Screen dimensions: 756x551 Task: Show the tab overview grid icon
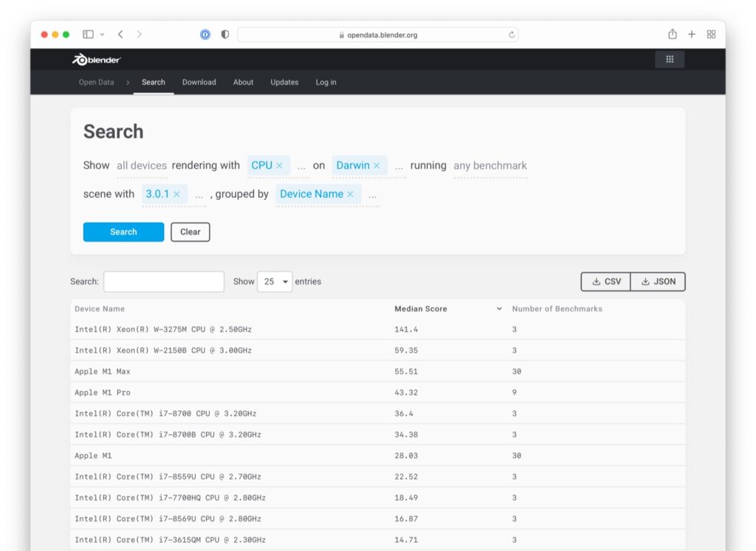[x=711, y=35]
